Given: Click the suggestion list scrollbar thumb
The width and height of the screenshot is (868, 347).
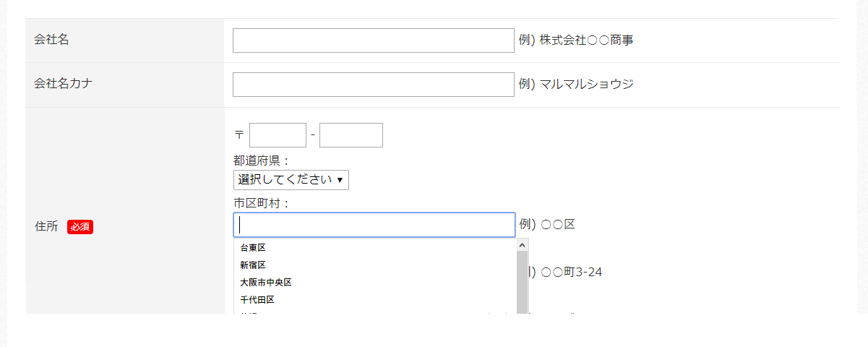Looking at the screenshot, I should (x=523, y=283).
